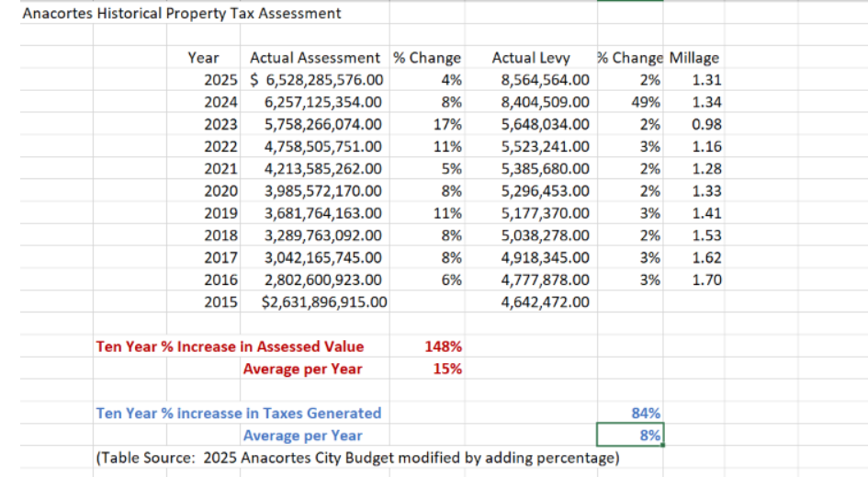Click the assessment value 6,257,125,354.00

click(322, 102)
